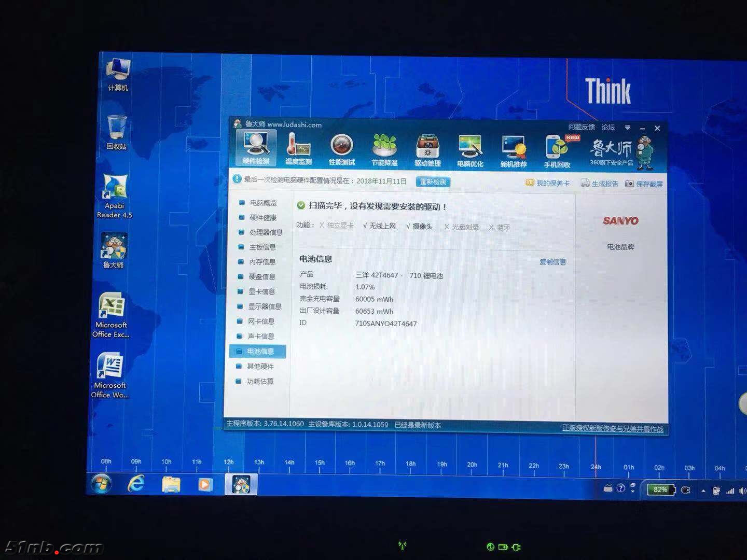Click the 生成报告 generate report button

pos(600,184)
